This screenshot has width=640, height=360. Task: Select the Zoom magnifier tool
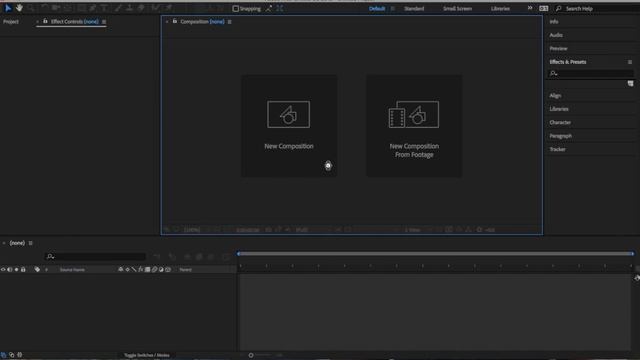31,8
